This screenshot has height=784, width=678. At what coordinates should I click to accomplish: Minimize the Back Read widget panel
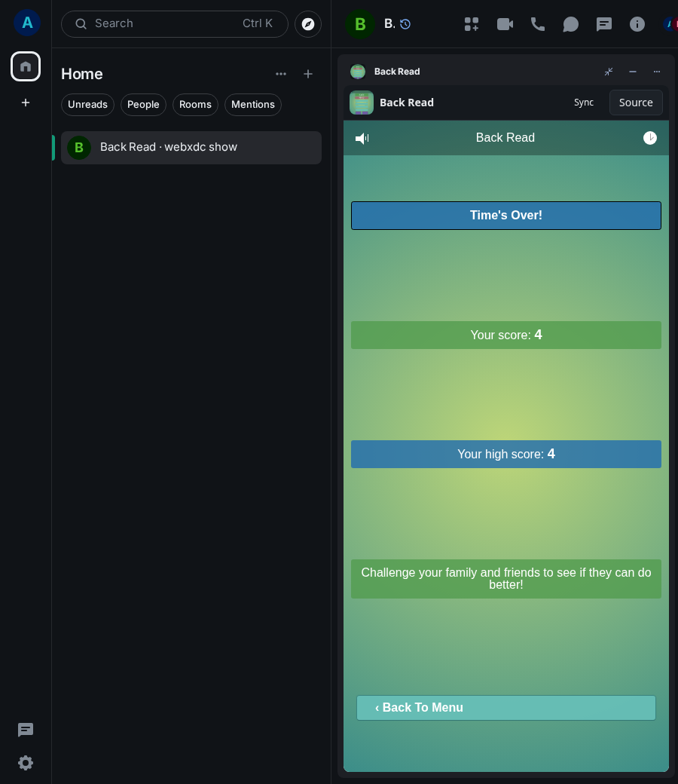(633, 72)
